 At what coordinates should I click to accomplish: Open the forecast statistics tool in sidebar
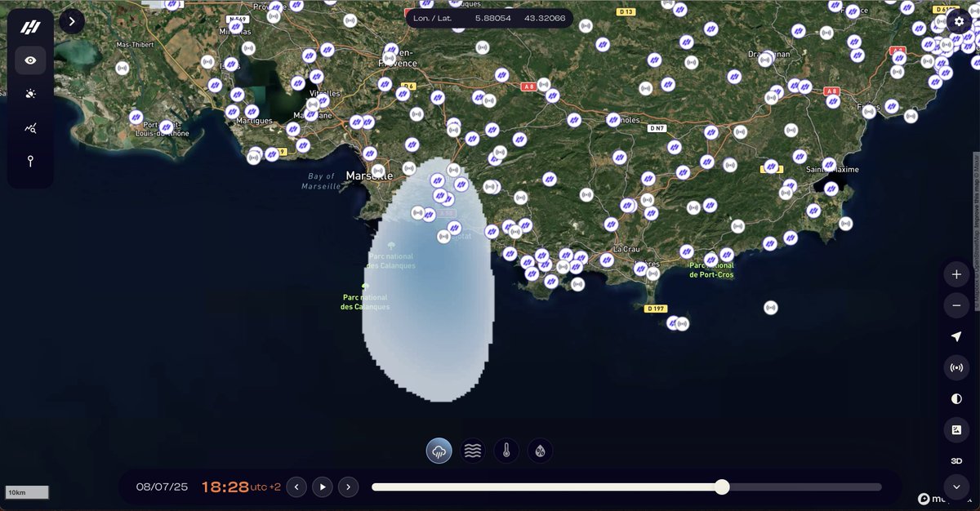pyautogui.click(x=29, y=127)
